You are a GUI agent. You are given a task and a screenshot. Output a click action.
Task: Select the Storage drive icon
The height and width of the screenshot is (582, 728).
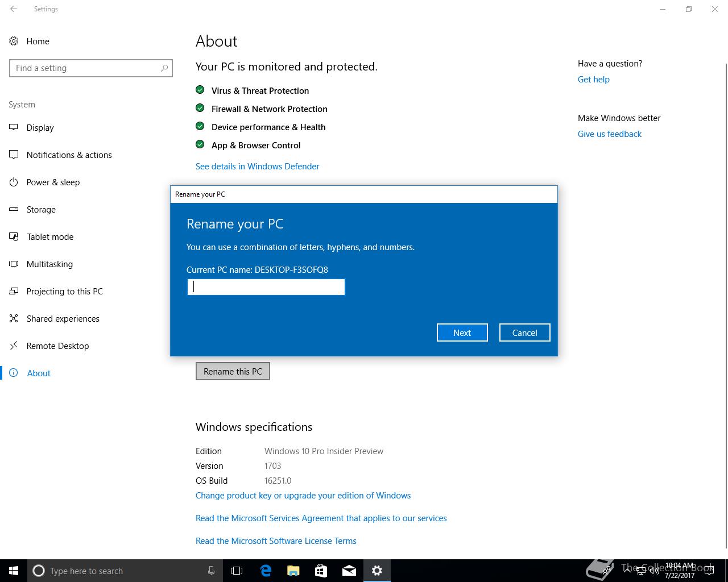coord(14,209)
